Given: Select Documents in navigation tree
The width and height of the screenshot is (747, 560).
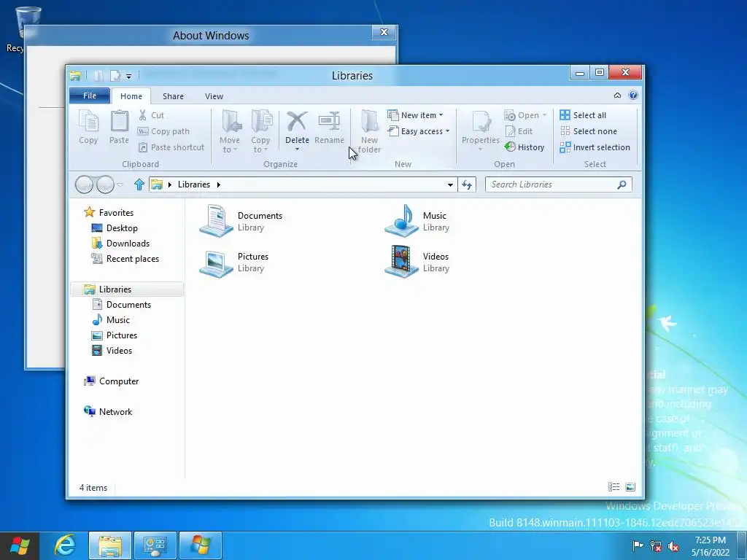Looking at the screenshot, I should pos(122,305).
